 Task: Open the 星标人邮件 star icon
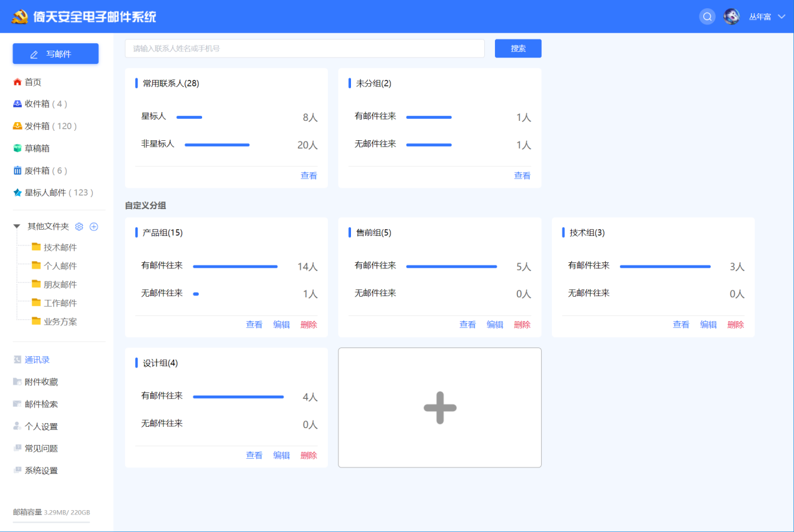click(18, 193)
